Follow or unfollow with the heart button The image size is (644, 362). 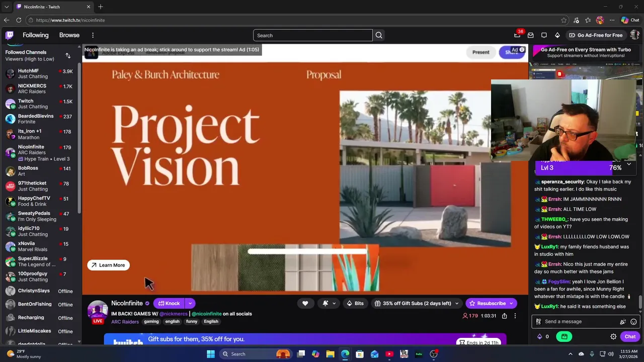305,303
